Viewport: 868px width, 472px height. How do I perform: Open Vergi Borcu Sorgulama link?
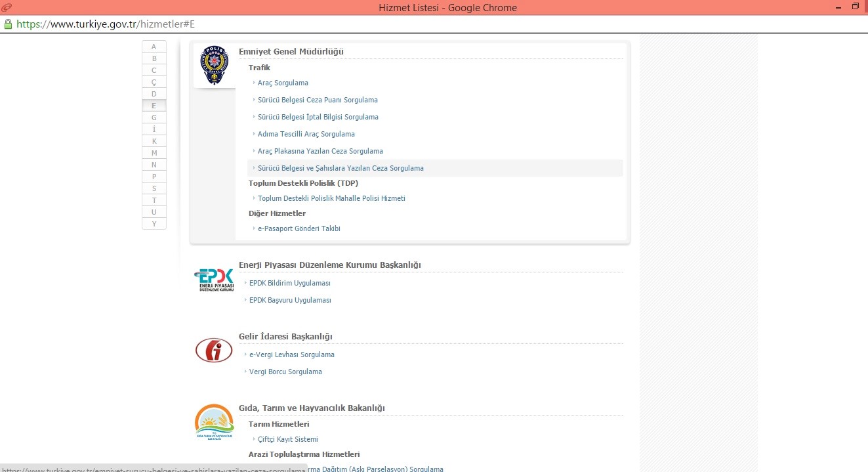285,372
